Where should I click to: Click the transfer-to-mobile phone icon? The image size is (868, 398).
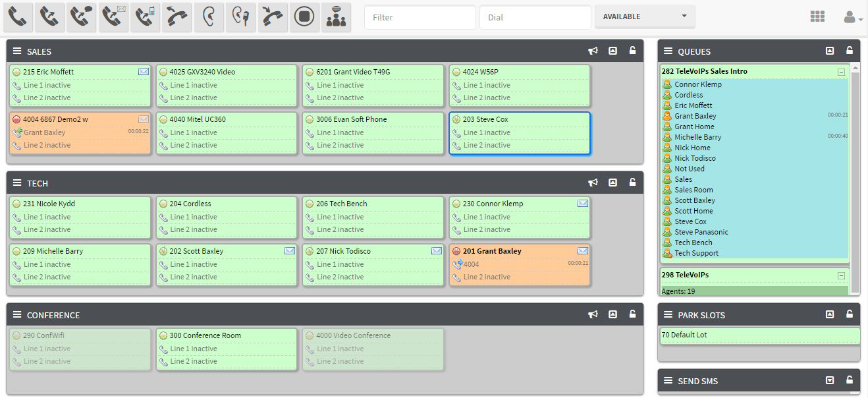point(144,16)
